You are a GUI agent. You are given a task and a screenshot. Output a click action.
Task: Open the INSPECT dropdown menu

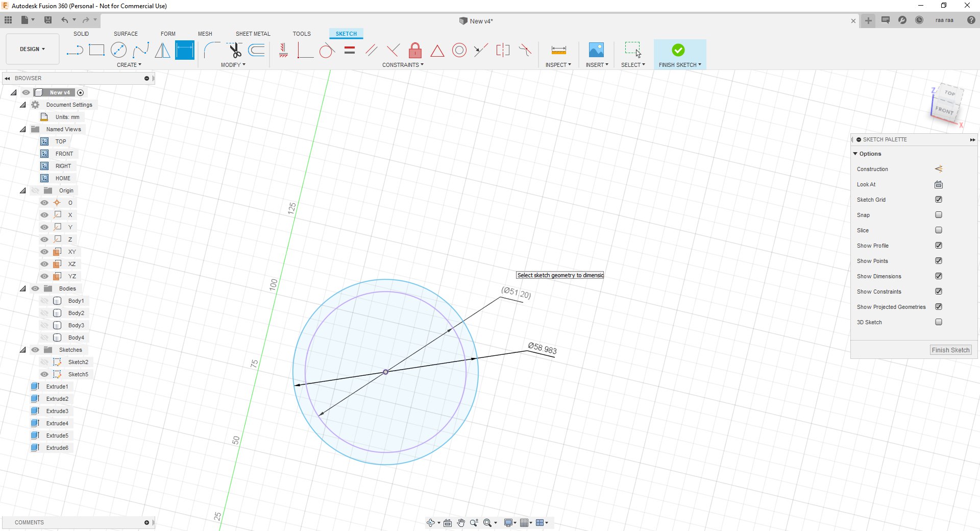tap(558, 65)
